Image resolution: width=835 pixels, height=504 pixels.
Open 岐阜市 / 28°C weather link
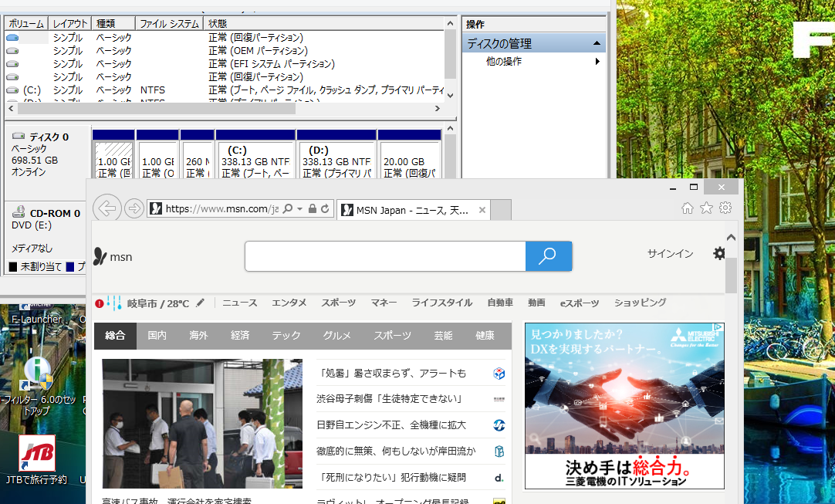(158, 303)
